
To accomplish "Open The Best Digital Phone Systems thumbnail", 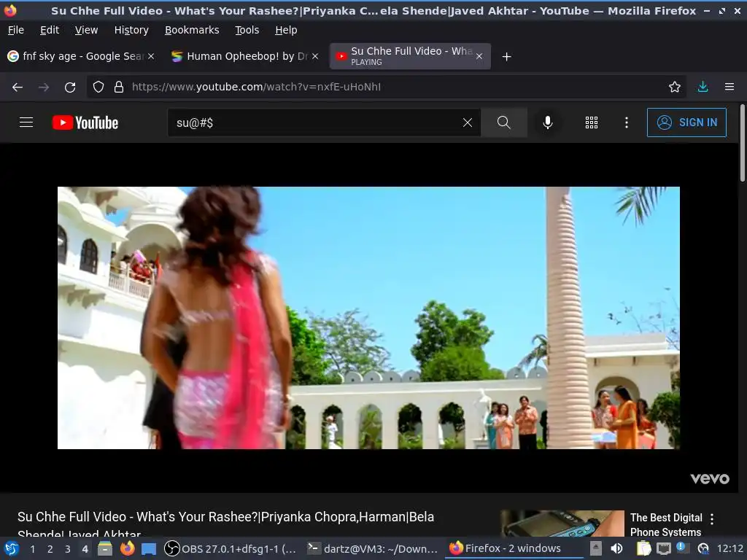I will 562,524.
